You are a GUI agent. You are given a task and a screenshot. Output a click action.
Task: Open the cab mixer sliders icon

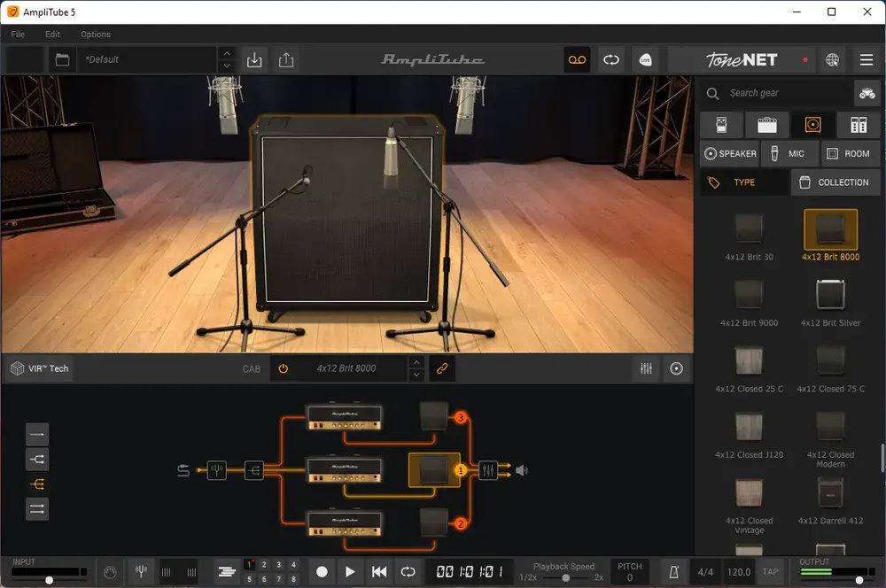(x=646, y=369)
